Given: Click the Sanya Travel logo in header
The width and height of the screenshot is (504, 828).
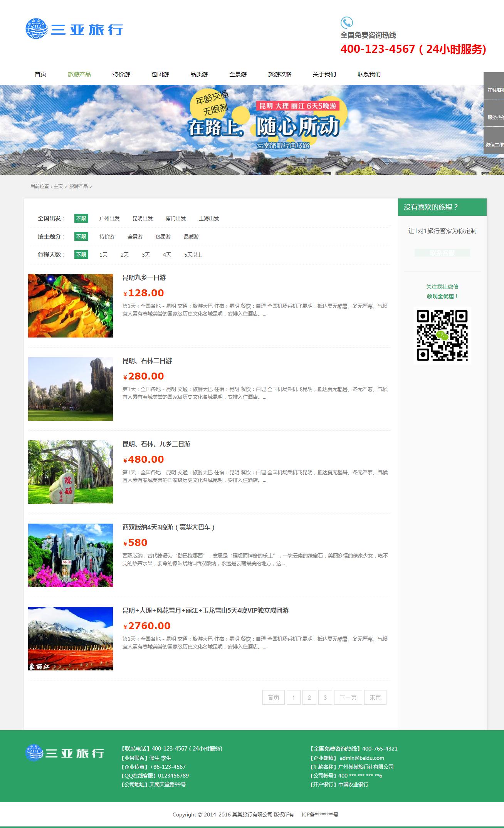Looking at the screenshot, I should (x=74, y=29).
